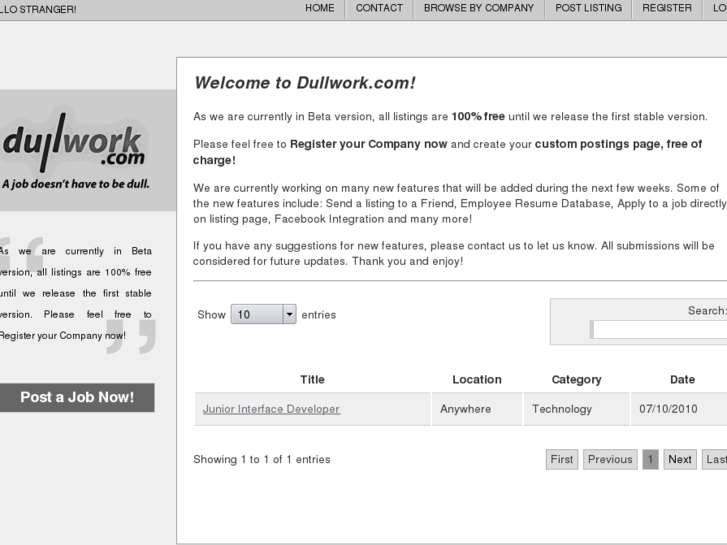
Task: Go to the Next results page
Action: click(x=680, y=460)
